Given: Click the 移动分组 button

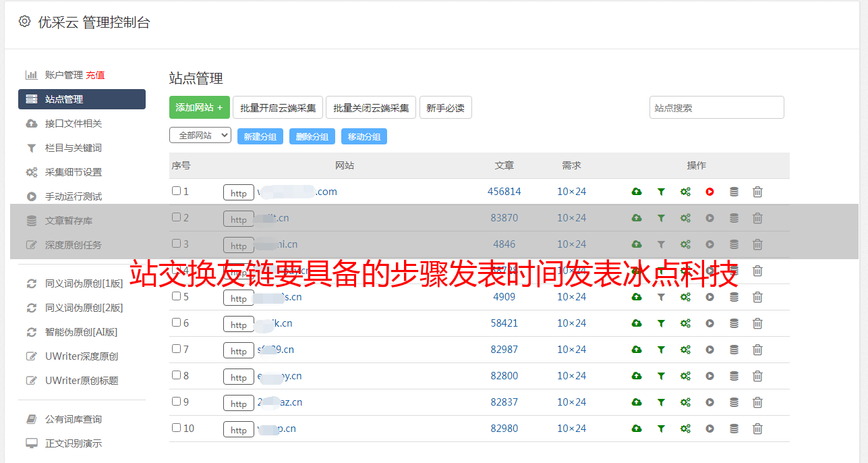Looking at the screenshot, I should [x=364, y=136].
